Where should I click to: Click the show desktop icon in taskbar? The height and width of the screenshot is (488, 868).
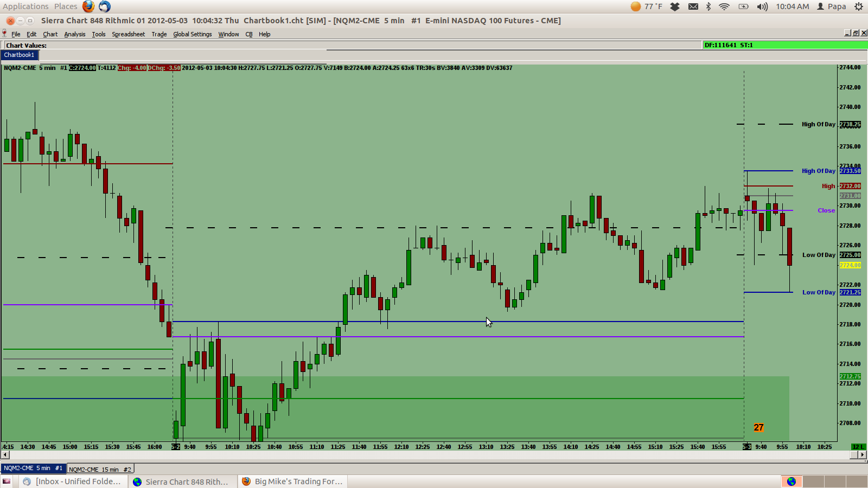[x=7, y=481]
